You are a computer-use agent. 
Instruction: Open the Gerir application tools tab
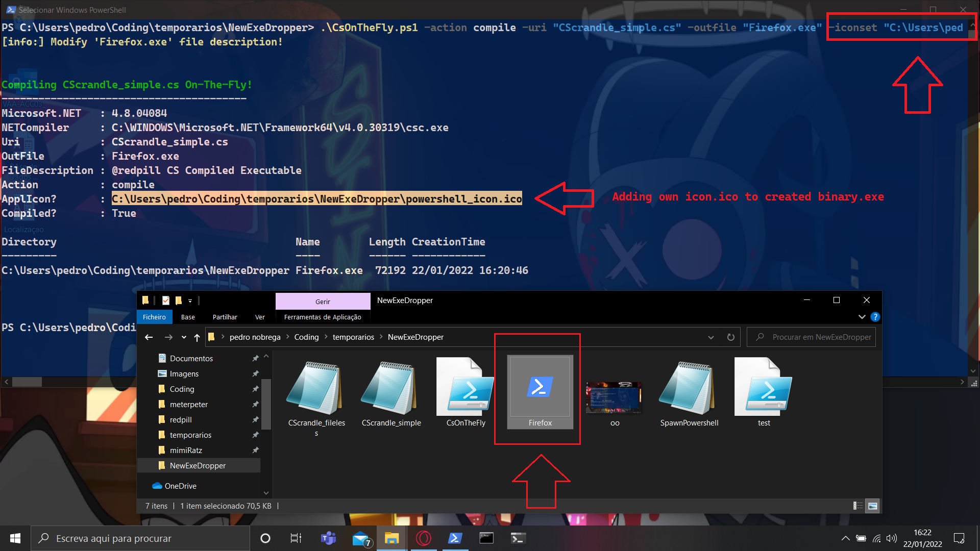click(x=323, y=301)
